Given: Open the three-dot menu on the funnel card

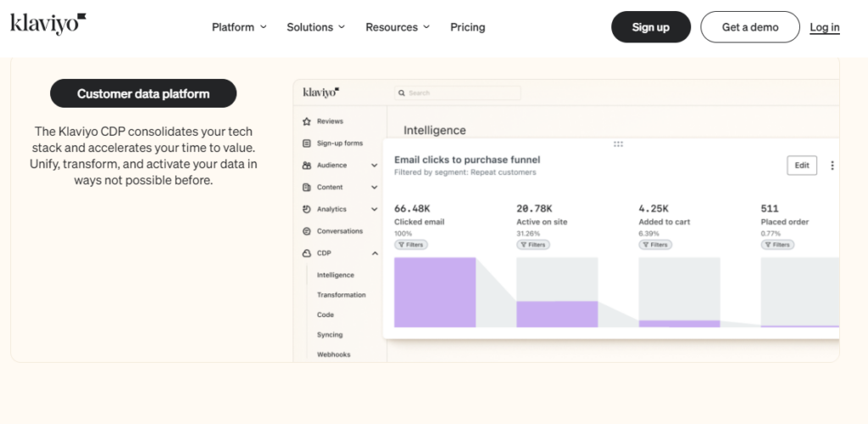Looking at the screenshot, I should [832, 165].
